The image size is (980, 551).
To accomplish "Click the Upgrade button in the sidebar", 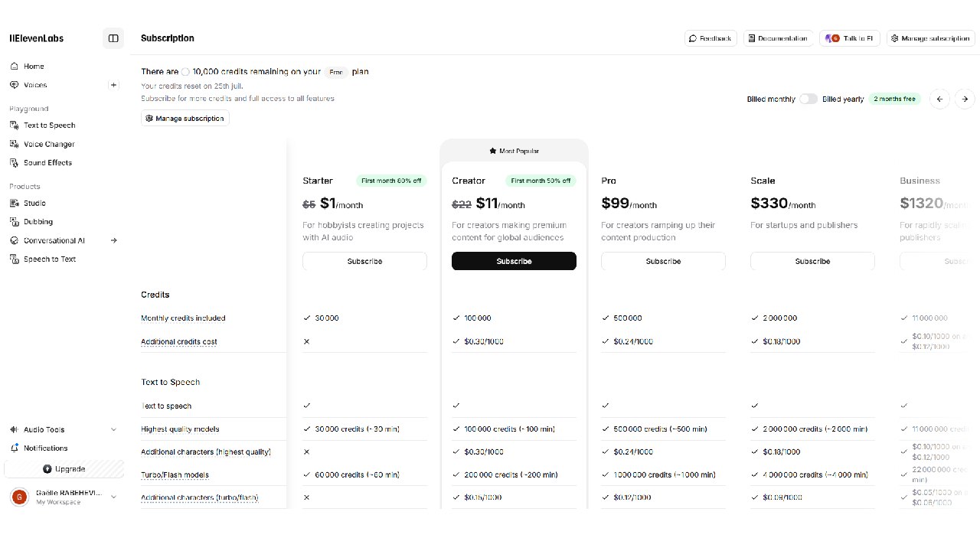I will tap(64, 468).
